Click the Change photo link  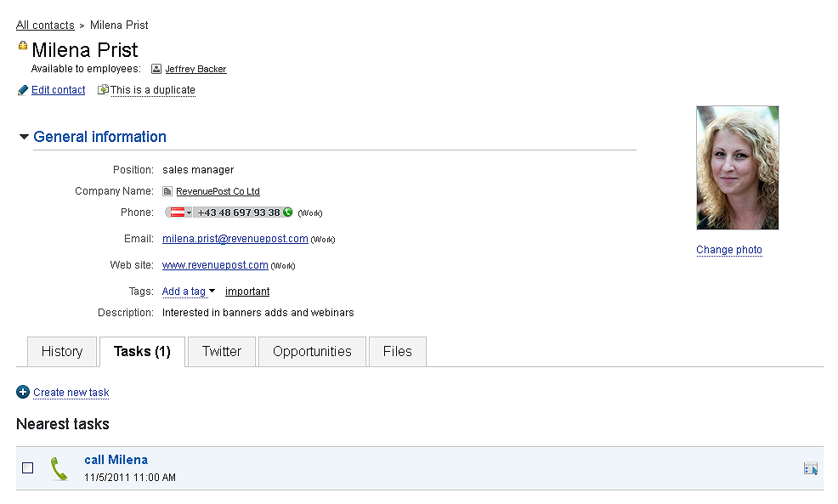pos(728,250)
